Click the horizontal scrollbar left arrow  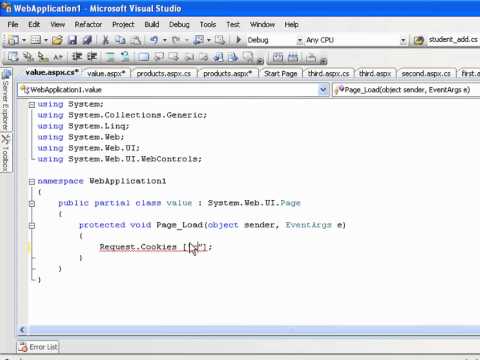22,330
